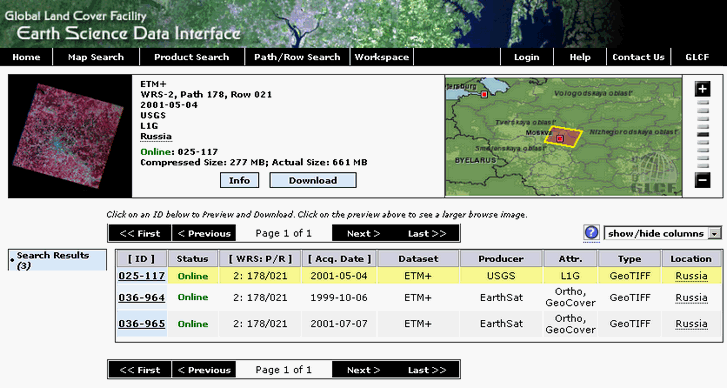Open the blue question mark help icon

click(591, 233)
